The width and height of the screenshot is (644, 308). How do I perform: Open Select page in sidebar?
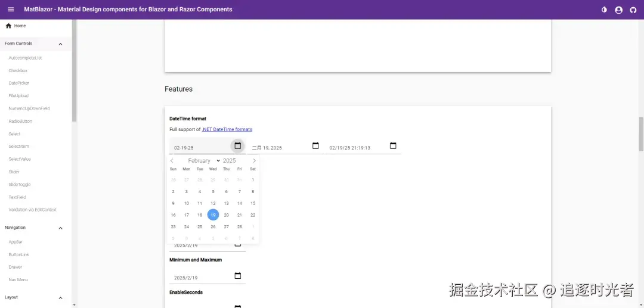click(14, 133)
